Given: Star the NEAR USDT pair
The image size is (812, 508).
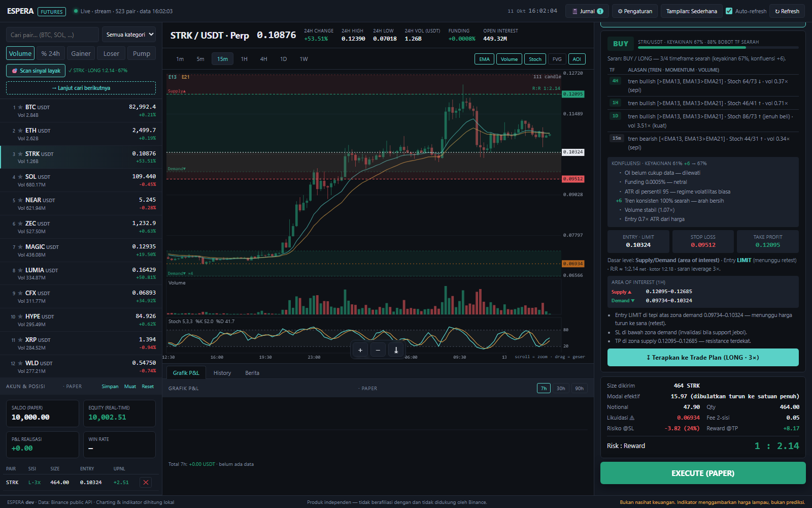Looking at the screenshot, I should click(20, 200).
